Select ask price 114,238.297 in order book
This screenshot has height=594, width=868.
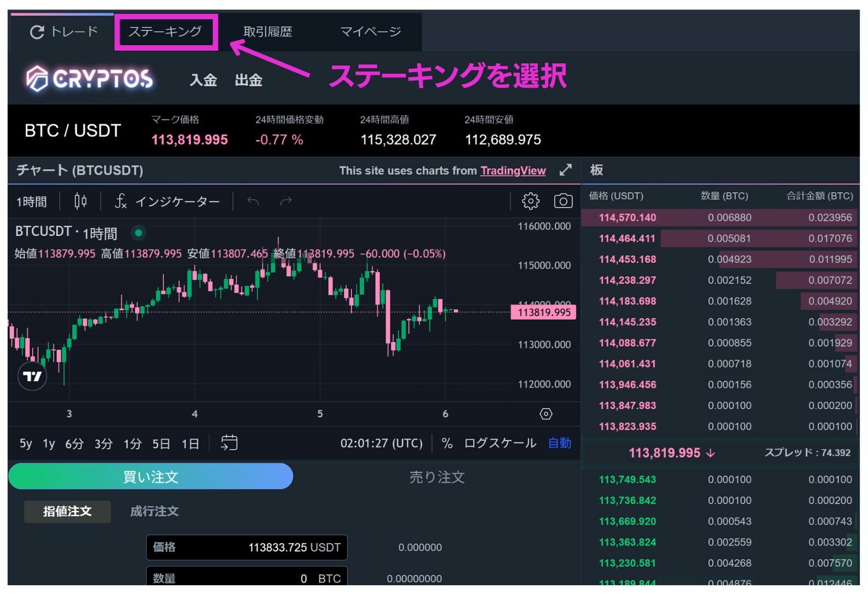628,280
